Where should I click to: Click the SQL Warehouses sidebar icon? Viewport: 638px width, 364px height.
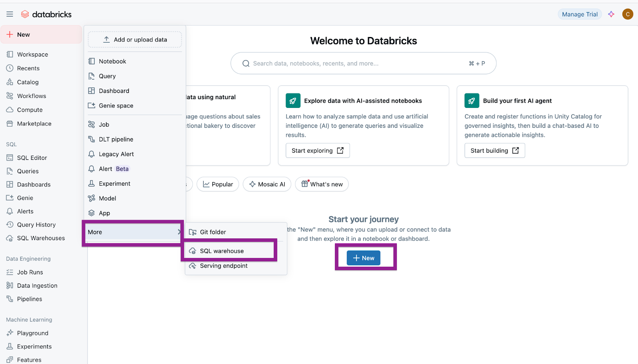coord(10,238)
